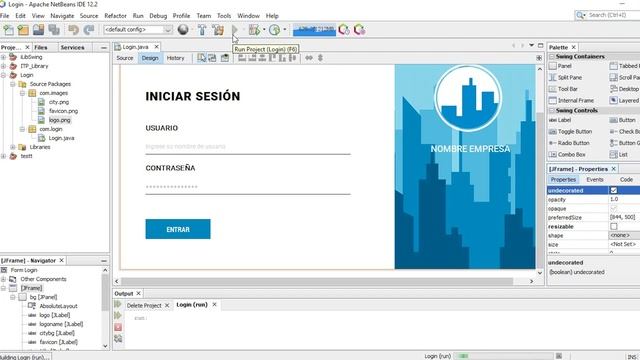The image size is (640, 360).
Task: Expand the LibSwing project node
Action: click(x=4, y=57)
